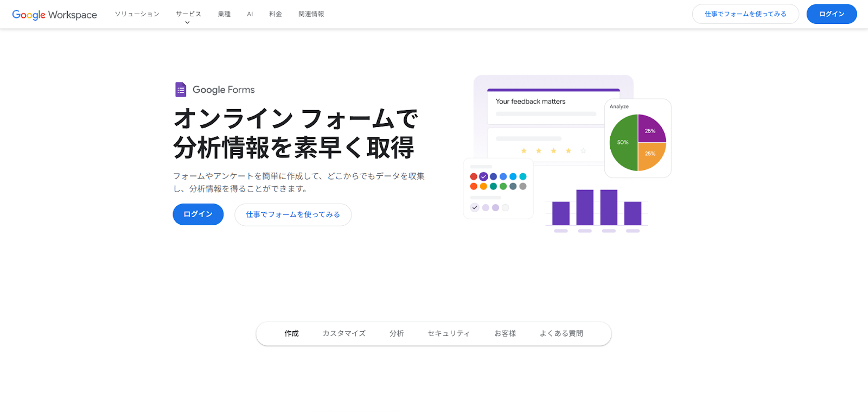The height and width of the screenshot is (412, 868).
Task: Open the ソリューション menu
Action: pos(137,14)
